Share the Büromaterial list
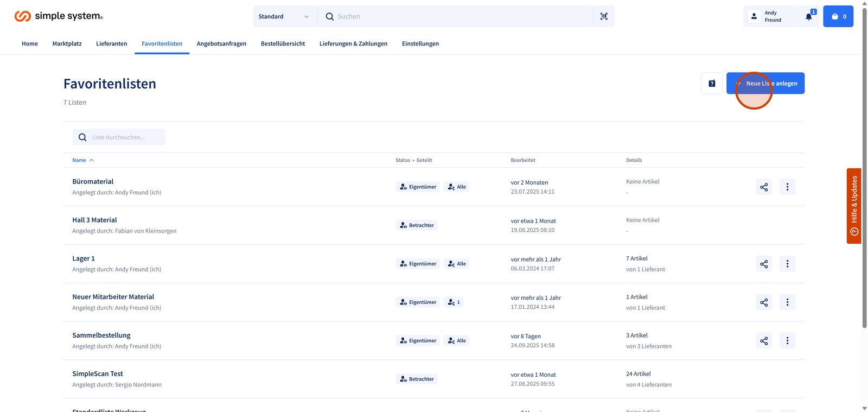Image resolution: width=868 pixels, height=412 pixels. point(764,187)
